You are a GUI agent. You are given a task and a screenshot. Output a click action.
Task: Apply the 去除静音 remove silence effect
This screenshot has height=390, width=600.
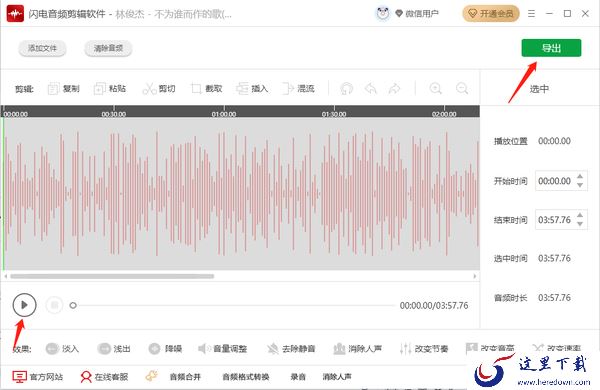(291, 349)
